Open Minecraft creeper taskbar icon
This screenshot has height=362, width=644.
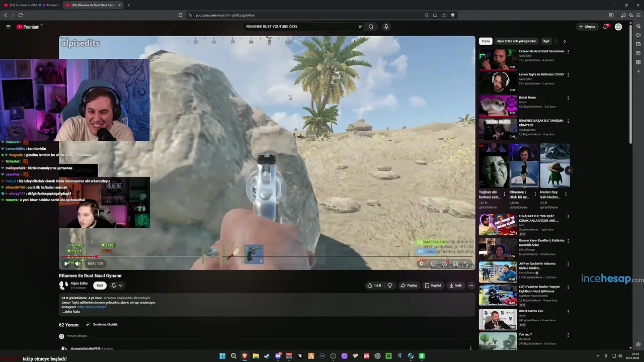388,356
